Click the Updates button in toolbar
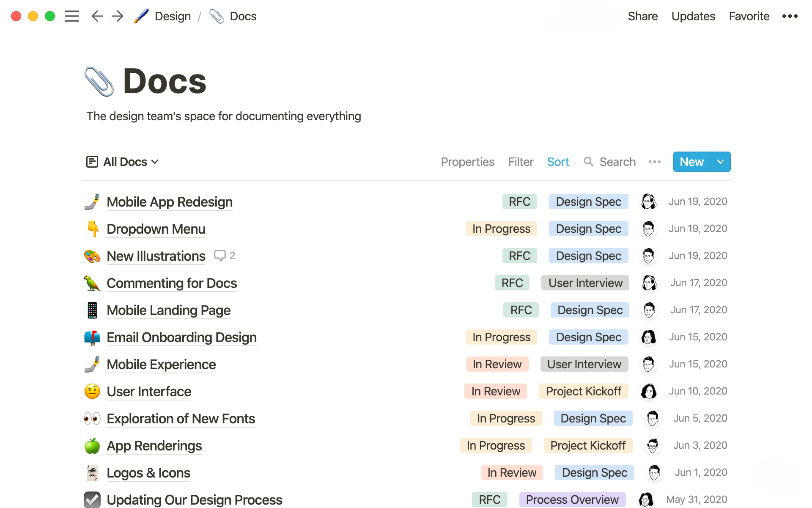 click(693, 16)
